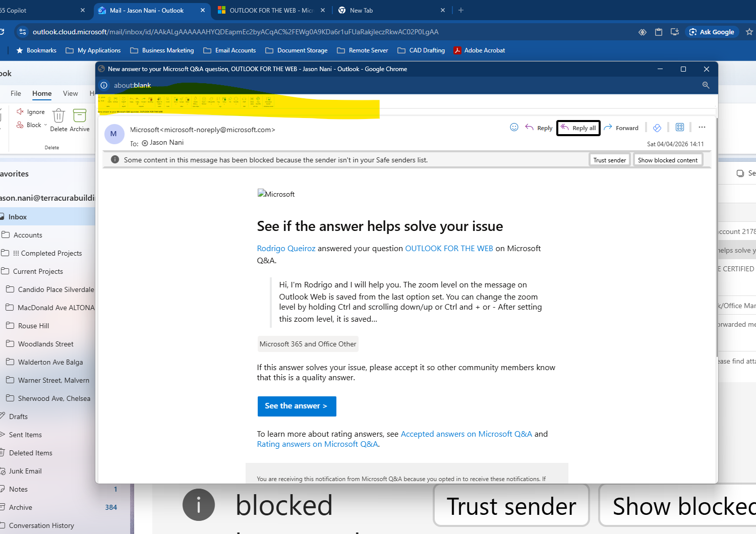Image resolution: width=756 pixels, height=534 pixels.
Task: Click Reply all in the message header
Action: (x=578, y=128)
